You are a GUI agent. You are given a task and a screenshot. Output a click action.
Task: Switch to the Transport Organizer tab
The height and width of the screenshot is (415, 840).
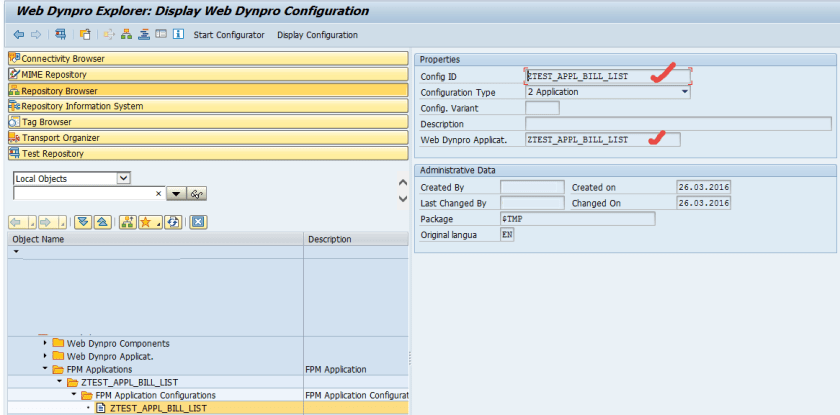pyautogui.click(x=207, y=138)
